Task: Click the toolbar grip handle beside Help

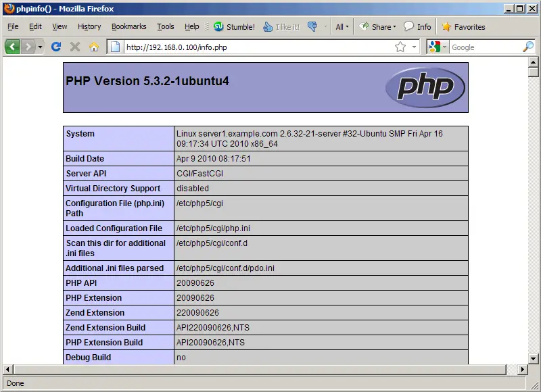Action: 207,26
